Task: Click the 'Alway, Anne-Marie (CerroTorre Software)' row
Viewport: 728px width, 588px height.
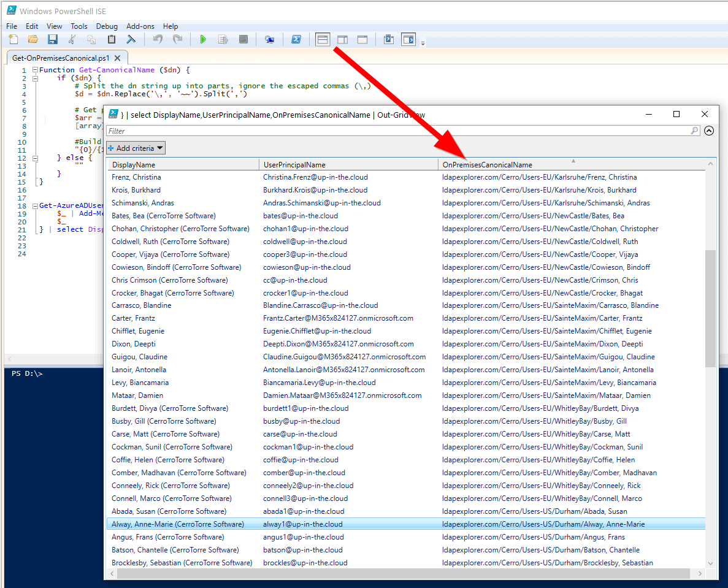Action: click(406, 524)
